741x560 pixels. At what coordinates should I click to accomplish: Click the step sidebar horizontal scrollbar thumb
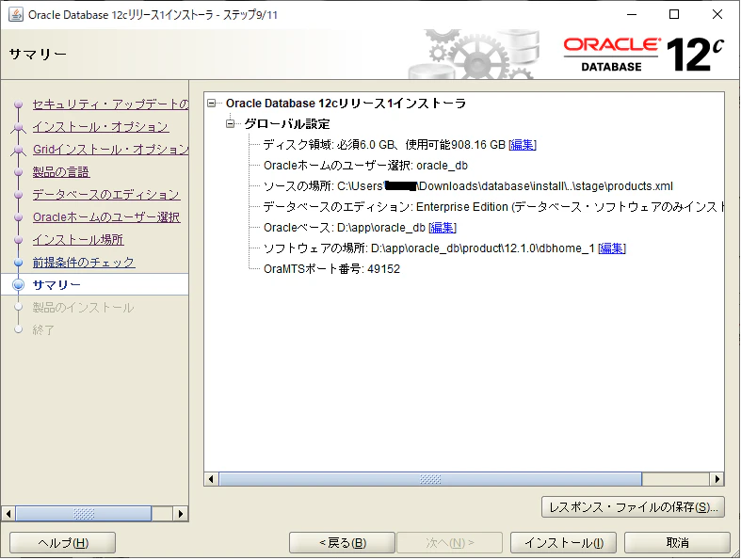click(84, 514)
